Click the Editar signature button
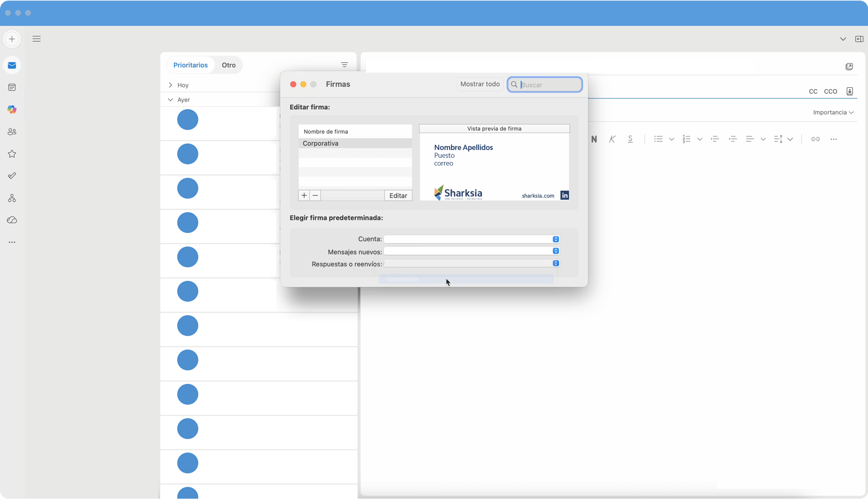Screen dimensions: 868x499 coord(398,196)
